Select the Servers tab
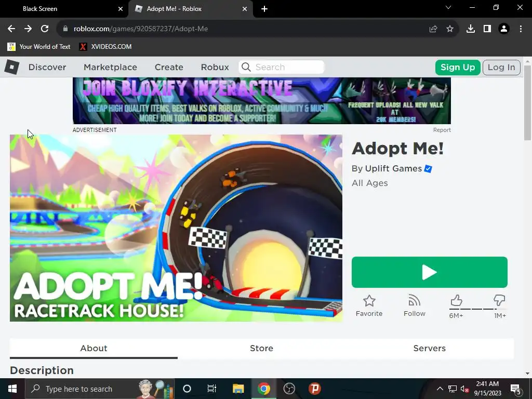 [x=430, y=349]
